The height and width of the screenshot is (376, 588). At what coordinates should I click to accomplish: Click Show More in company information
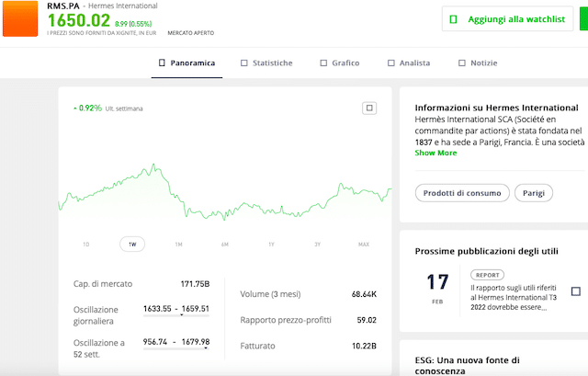point(435,153)
